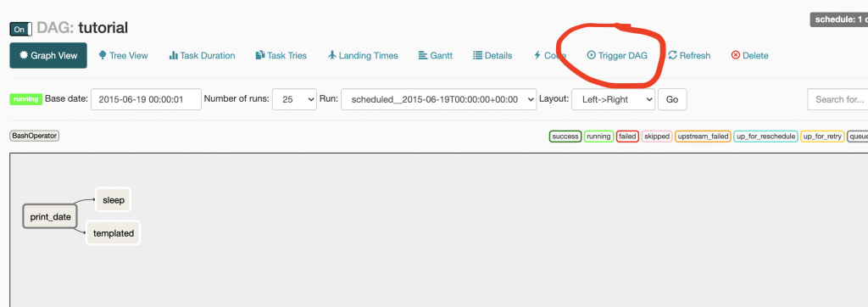Expand the Number of runs dropdown

[x=294, y=99]
